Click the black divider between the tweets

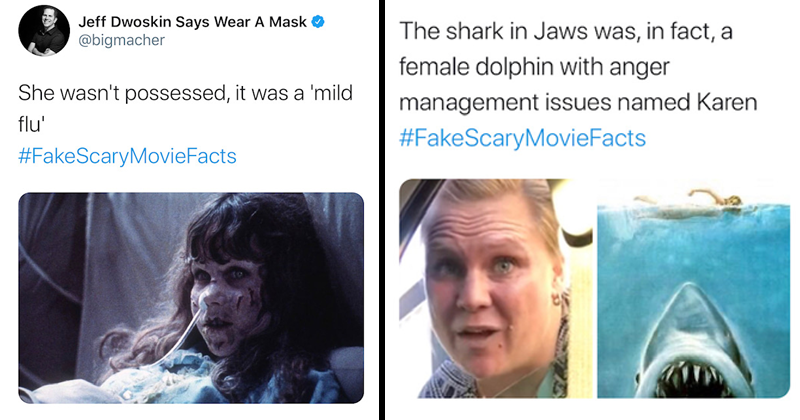381,210
